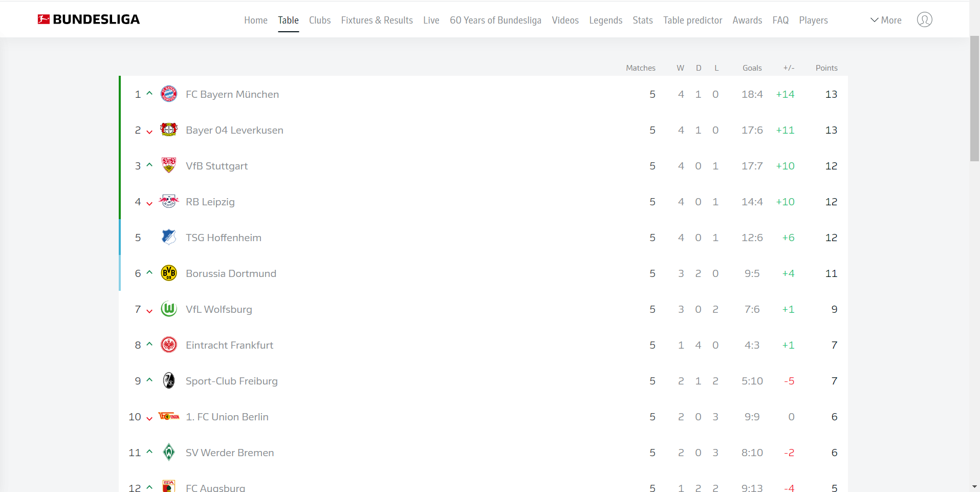980x492 pixels.
Task: Click Bayern's goals value 18:4
Action: click(x=752, y=94)
